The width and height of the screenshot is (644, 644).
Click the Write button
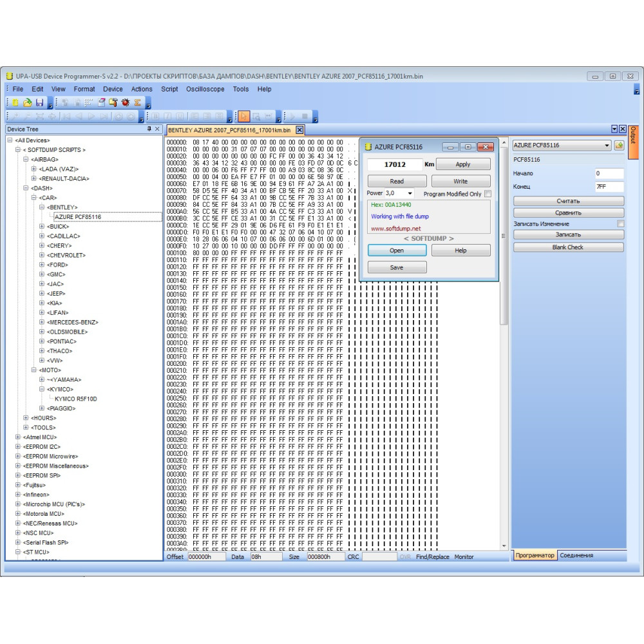(460, 181)
